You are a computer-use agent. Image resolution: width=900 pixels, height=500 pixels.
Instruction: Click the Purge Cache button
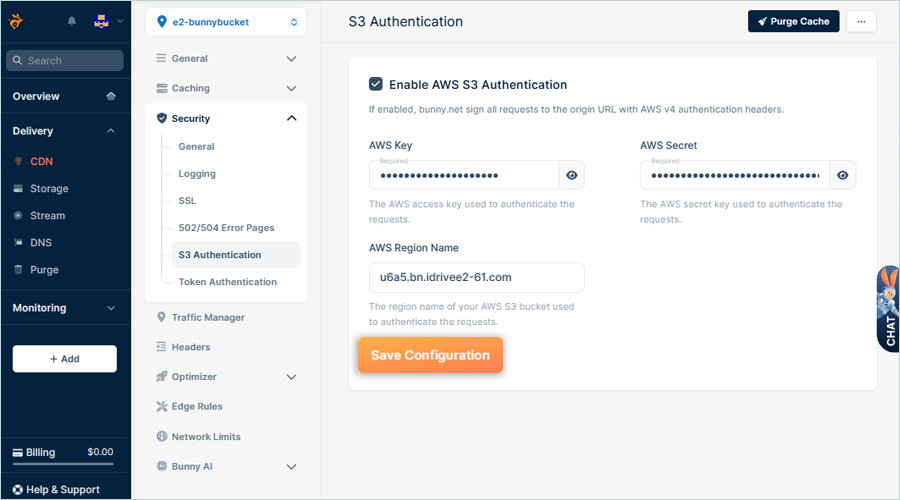[x=793, y=21]
